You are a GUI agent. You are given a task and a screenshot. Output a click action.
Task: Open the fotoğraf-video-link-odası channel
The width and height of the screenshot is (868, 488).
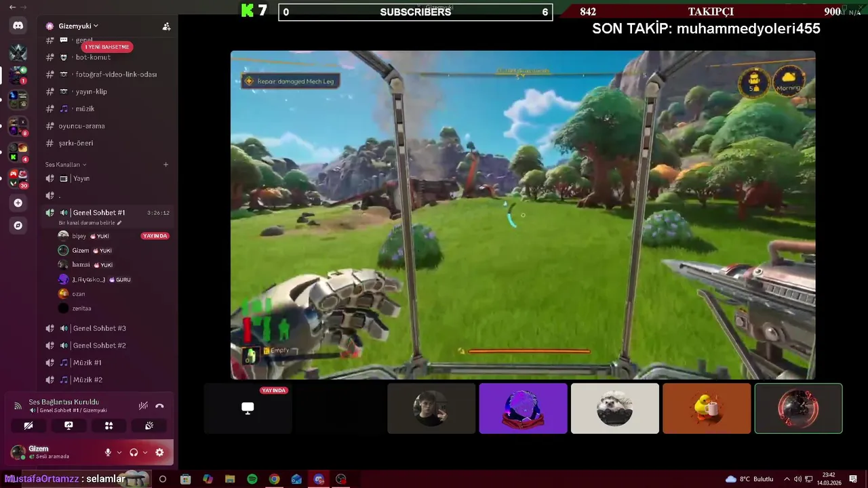click(x=107, y=75)
